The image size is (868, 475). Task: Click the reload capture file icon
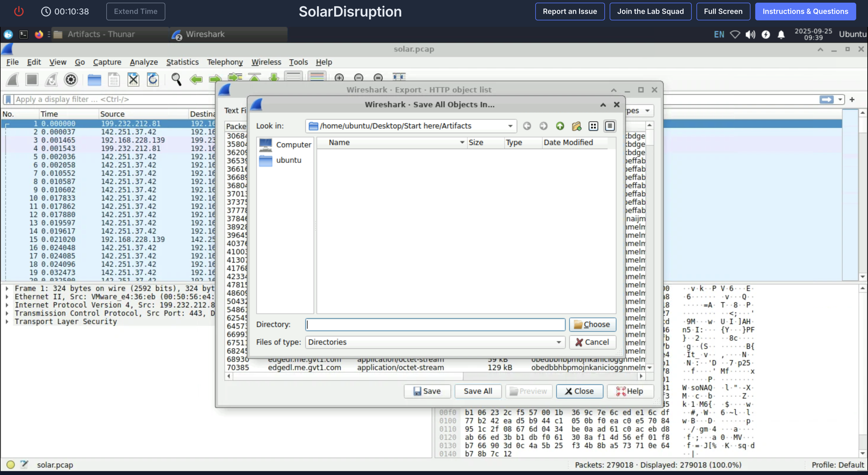(x=153, y=80)
